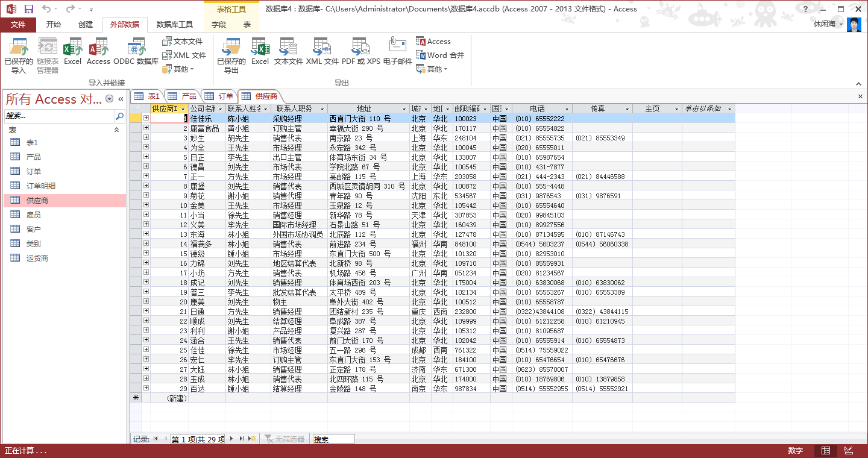Open the 其他 dropdown in the import group
Image resolution: width=868 pixels, height=458 pixels.
(178, 69)
